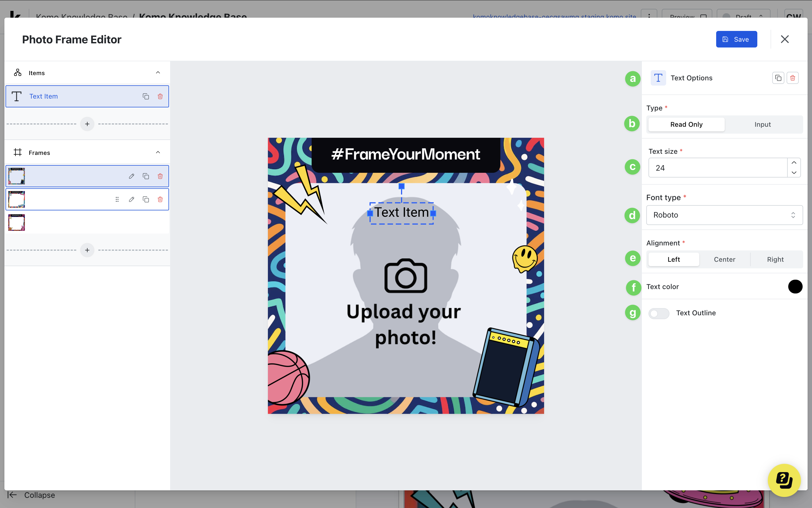812x508 pixels.
Task: Open the black Text color swatch
Action: (x=795, y=287)
